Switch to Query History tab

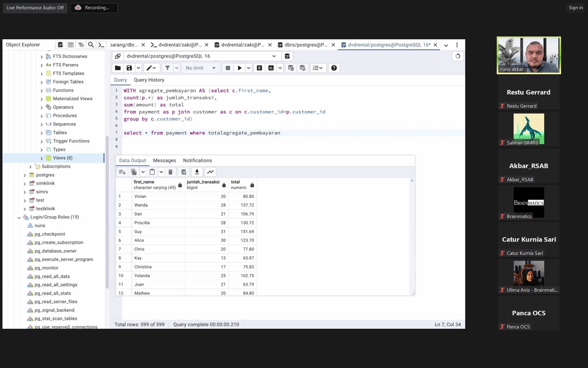click(x=149, y=80)
